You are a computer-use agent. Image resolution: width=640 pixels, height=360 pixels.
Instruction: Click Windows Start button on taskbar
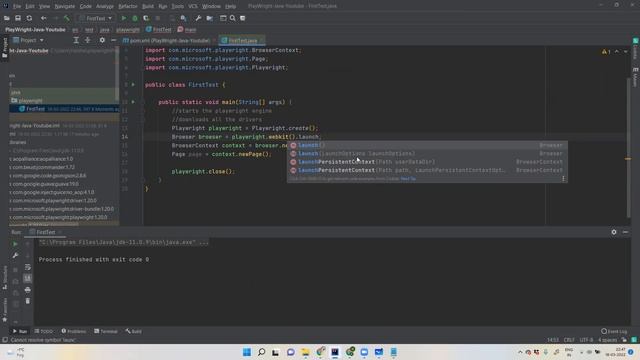(247, 352)
